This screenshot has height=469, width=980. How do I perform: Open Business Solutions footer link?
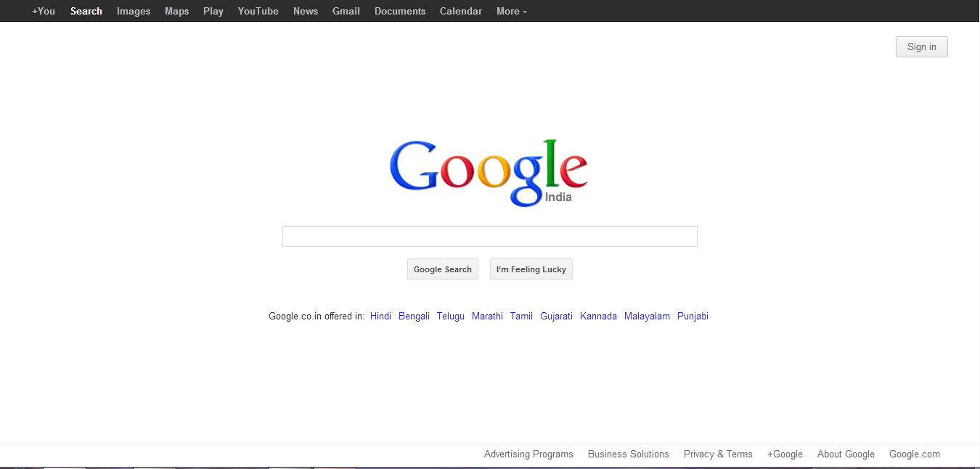tap(629, 454)
